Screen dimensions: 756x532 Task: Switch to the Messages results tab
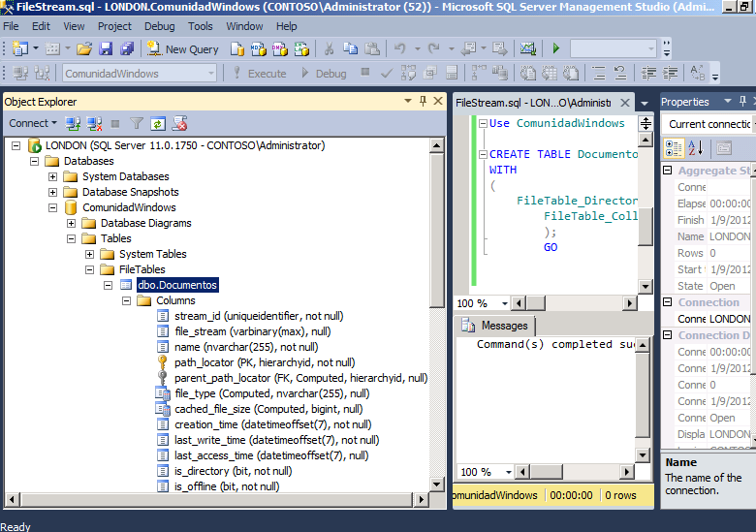point(495,326)
